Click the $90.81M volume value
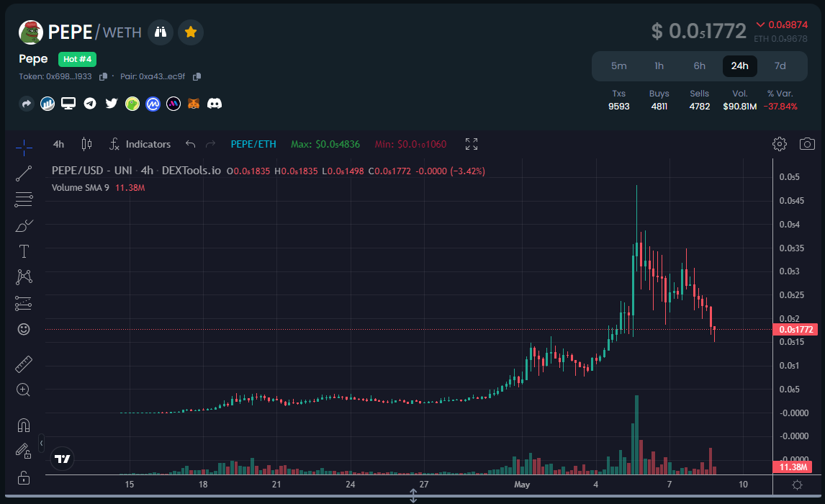 (740, 107)
